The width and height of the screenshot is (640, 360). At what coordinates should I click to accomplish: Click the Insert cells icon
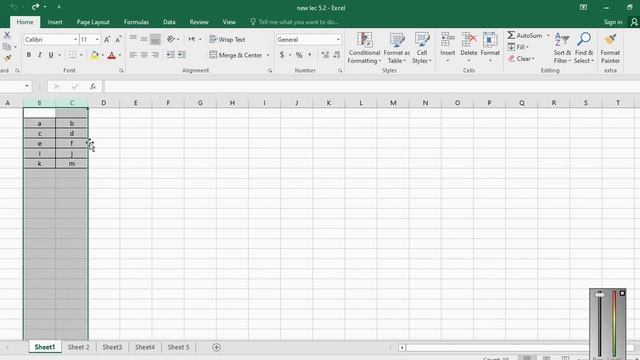pos(448,40)
